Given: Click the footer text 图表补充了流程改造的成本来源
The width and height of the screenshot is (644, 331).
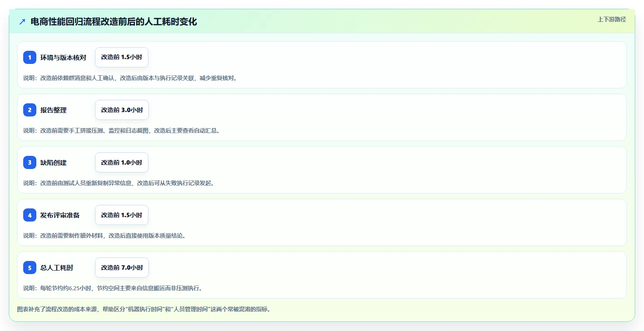Looking at the screenshot, I should (144, 309).
